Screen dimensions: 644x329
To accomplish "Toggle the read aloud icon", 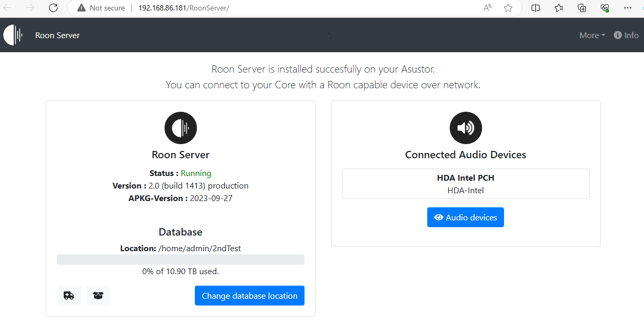I will click(x=487, y=8).
